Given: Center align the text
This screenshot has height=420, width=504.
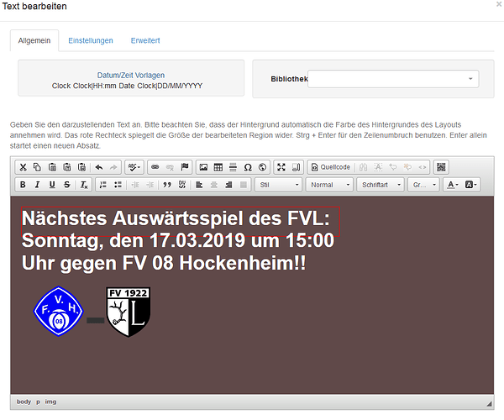Looking at the screenshot, I should pos(213,185).
